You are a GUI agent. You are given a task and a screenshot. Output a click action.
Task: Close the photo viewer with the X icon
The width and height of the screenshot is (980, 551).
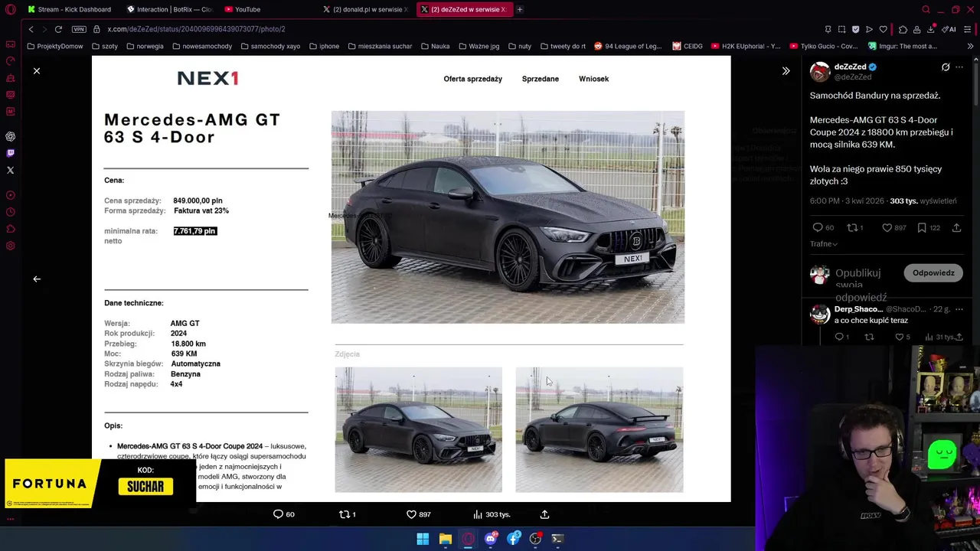pyautogui.click(x=36, y=70)
